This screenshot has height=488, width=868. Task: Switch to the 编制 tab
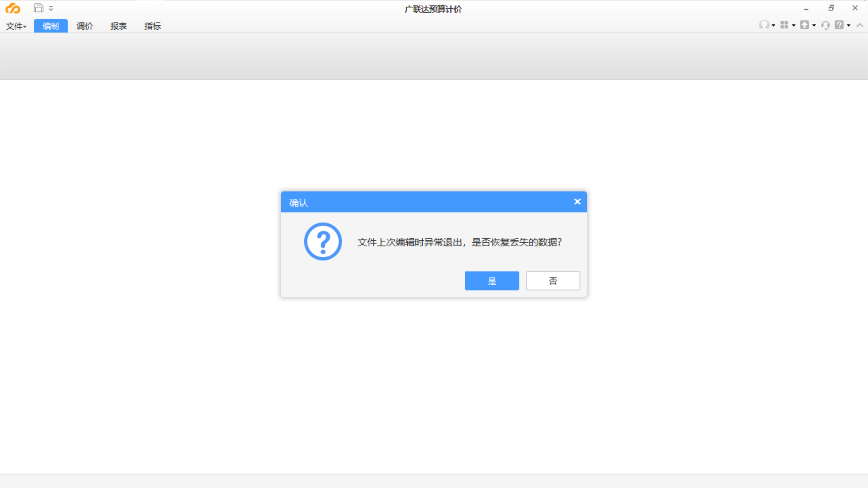click(51, 26)
